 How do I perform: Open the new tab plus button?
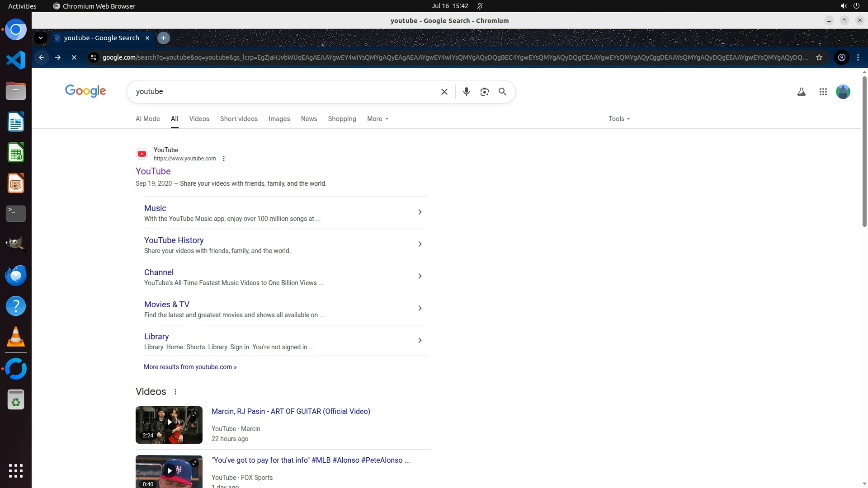(x=164, y=38)
